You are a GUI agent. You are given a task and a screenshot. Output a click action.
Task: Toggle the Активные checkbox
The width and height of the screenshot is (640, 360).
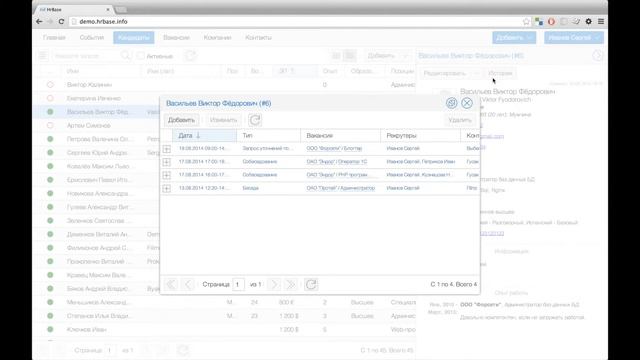[141, 56]
